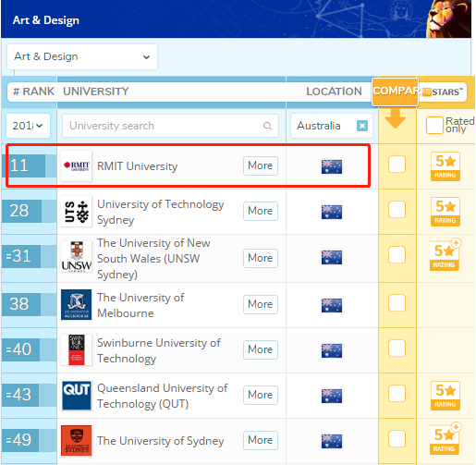
Task: Tick compare checkbox for Swinburne University
Action: [x=397, y=348]
